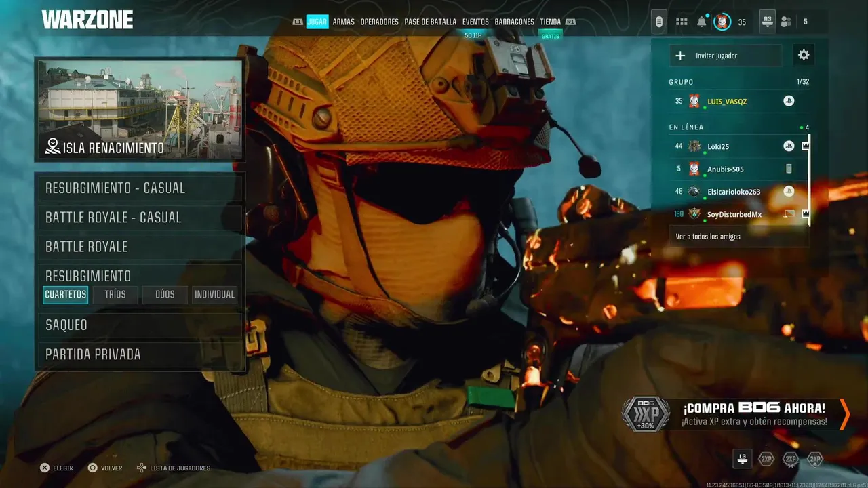Click LUIS_VASQZ's avatar emblem in Grupo
Image resolution: width=868 pixels, height=488 pixels.
[694, 101]
